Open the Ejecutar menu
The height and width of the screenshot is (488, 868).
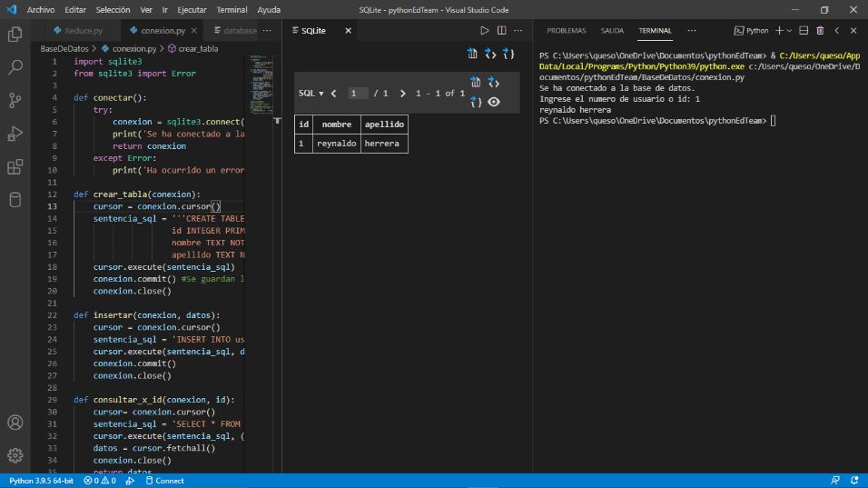[192, 10]
